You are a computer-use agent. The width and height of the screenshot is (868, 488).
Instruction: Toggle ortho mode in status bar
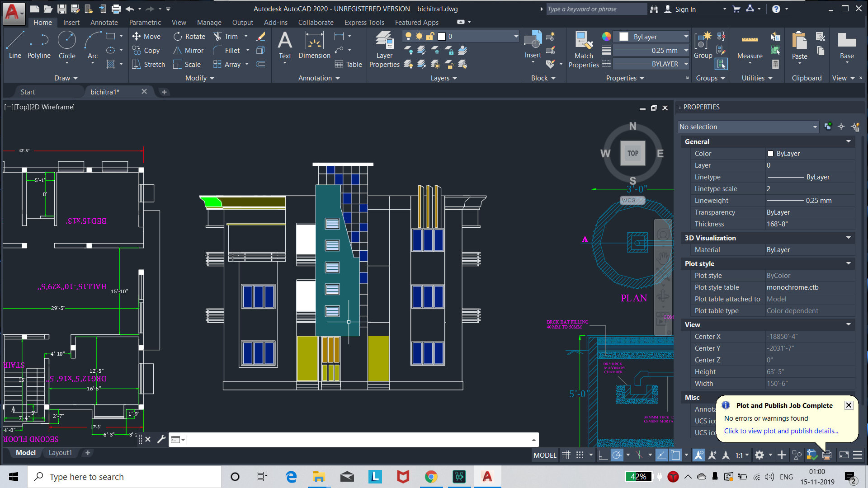pos(603,455)
